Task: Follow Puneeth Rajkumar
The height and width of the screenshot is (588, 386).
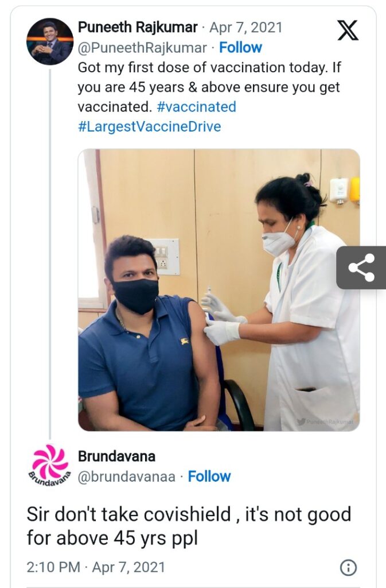Action: click(240, 48)
